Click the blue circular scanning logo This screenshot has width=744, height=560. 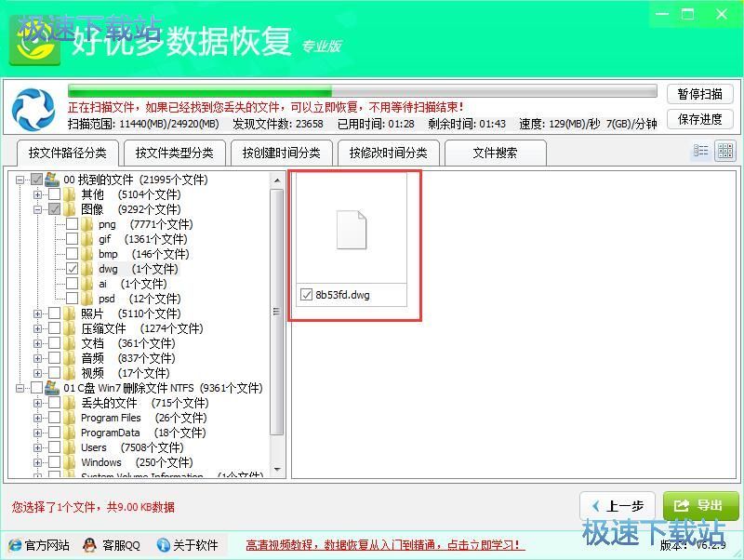[33, 109]
